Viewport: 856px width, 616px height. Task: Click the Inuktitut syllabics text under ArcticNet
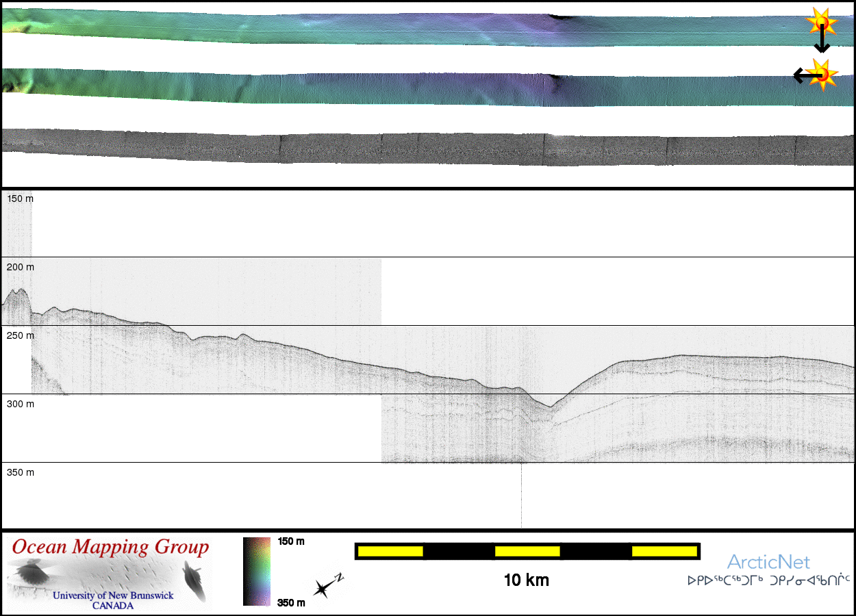point(768,581)
